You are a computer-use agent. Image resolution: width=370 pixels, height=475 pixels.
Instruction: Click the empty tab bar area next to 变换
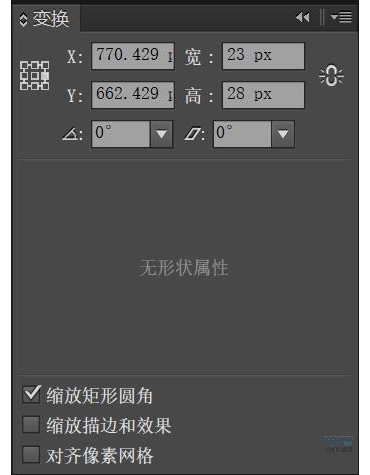click(185, 19)
